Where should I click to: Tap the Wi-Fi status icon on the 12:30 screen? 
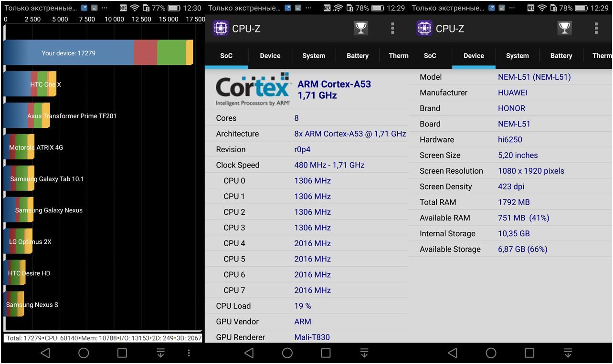click(x=135, y=8)
